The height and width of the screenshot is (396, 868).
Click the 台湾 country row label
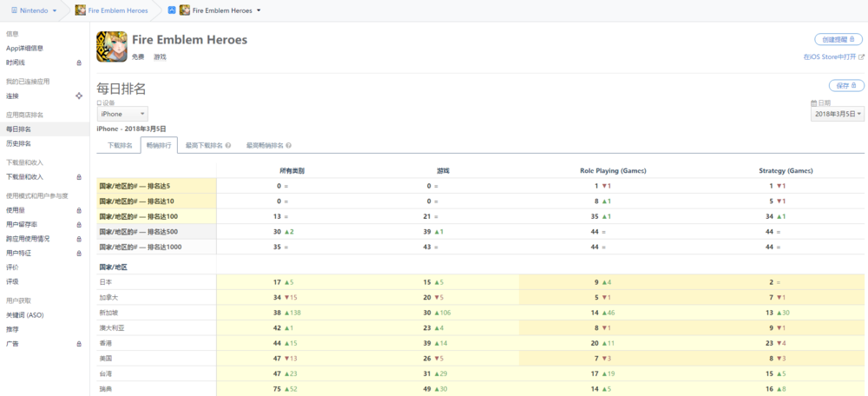click(x=105, y=373)
